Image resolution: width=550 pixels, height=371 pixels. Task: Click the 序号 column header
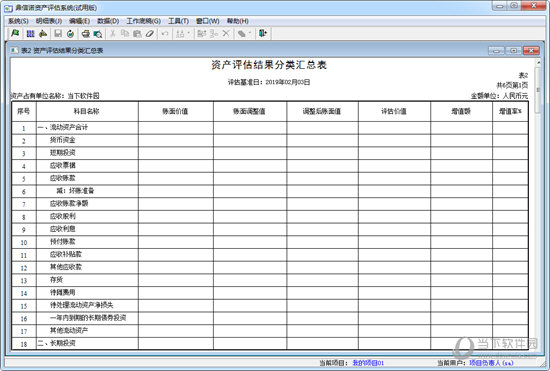tap(24, 112)
